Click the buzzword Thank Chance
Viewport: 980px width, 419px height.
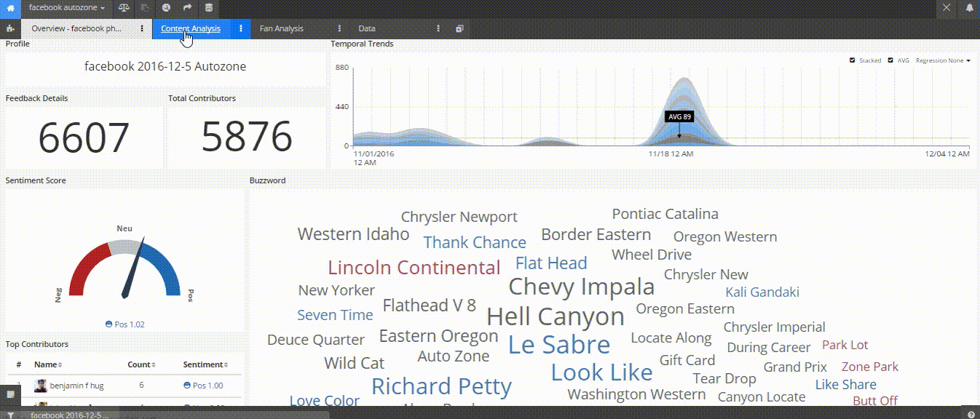tap(475, 242)
